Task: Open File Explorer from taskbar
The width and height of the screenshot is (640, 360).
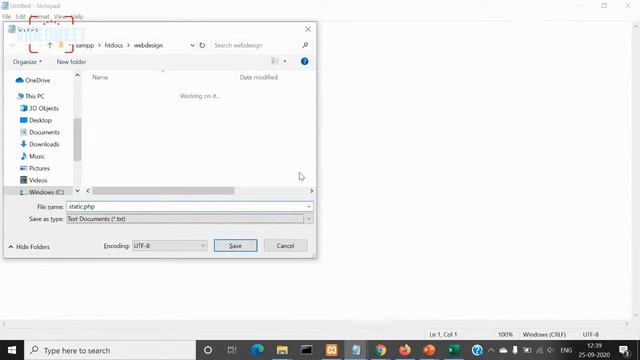Action: (x=282, y=350)
